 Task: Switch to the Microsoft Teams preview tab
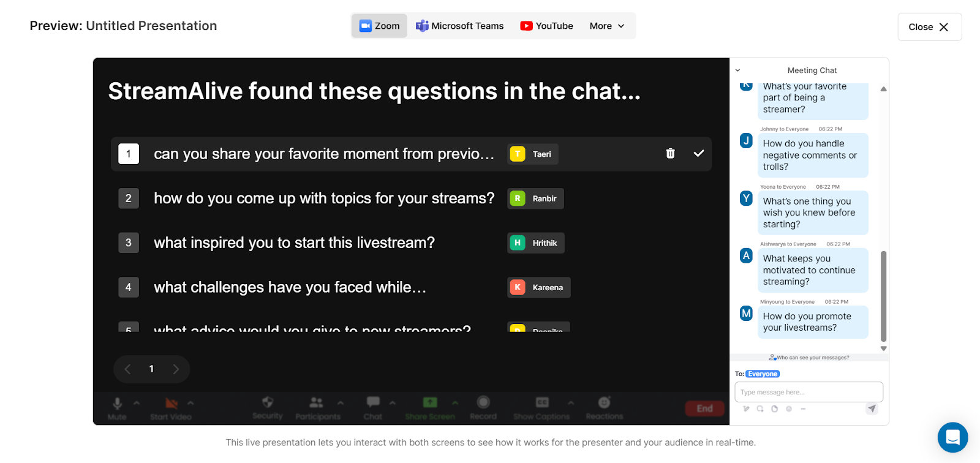(x=460, y=26)
